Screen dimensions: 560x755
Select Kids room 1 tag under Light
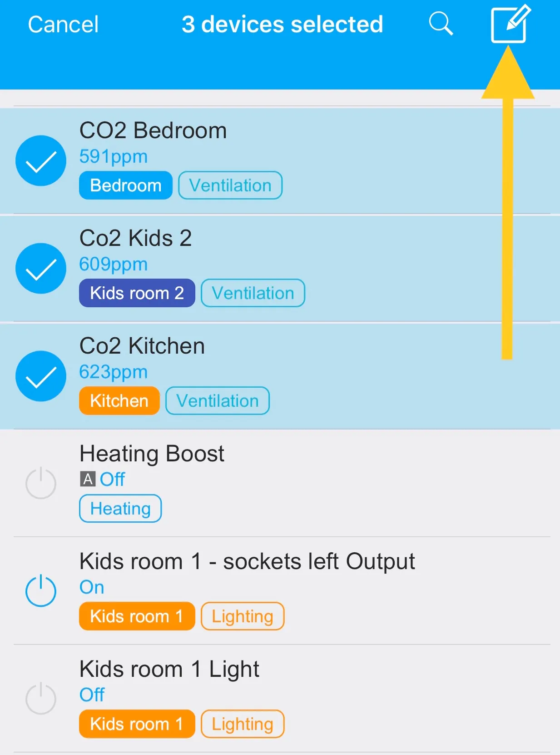(x=137, y=724)
